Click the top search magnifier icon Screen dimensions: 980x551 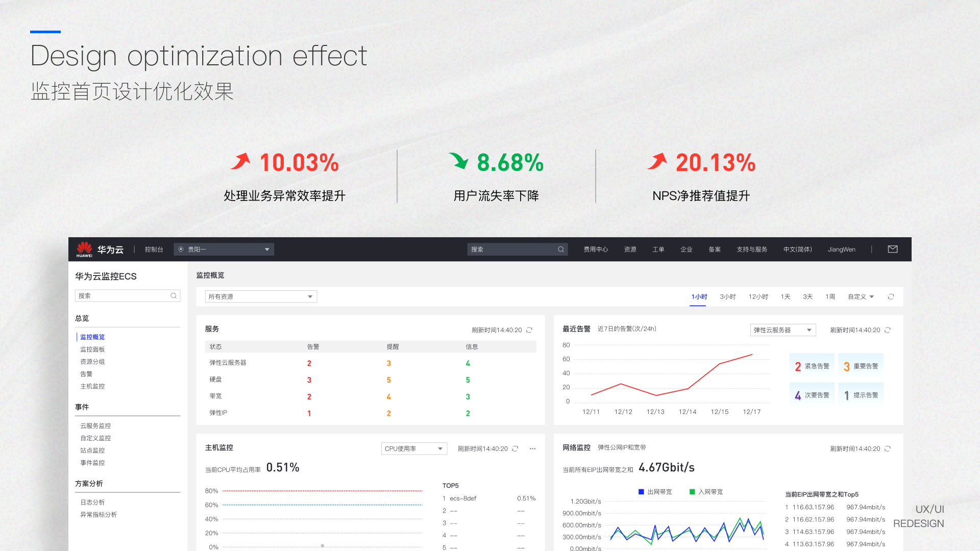click(561, 249)
